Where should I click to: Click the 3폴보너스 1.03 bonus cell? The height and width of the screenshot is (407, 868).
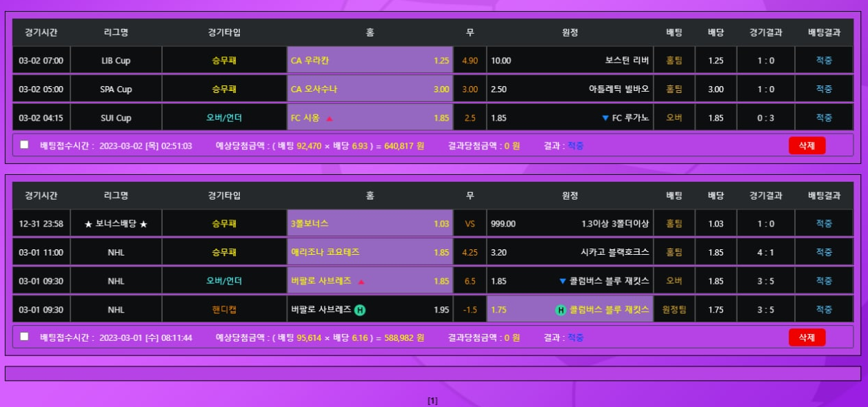370,224
